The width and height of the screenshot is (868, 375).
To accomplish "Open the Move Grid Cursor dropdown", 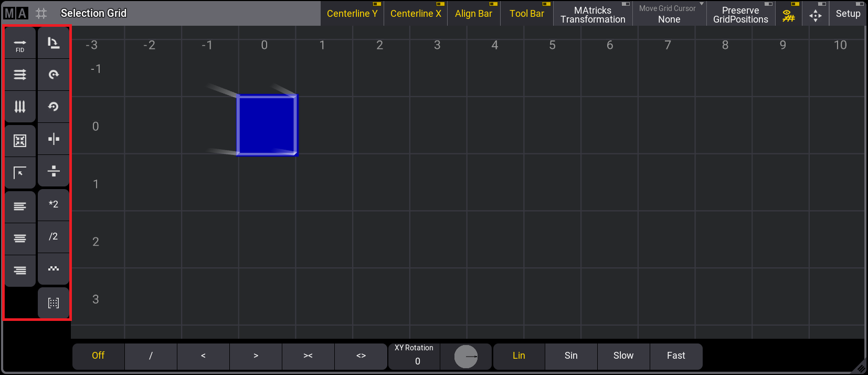I will 669,14.
